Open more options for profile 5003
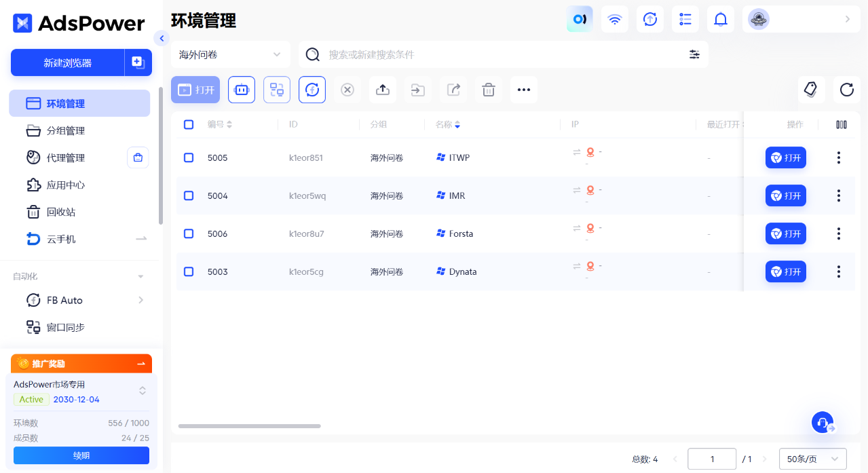 click(x=839, y=271)
